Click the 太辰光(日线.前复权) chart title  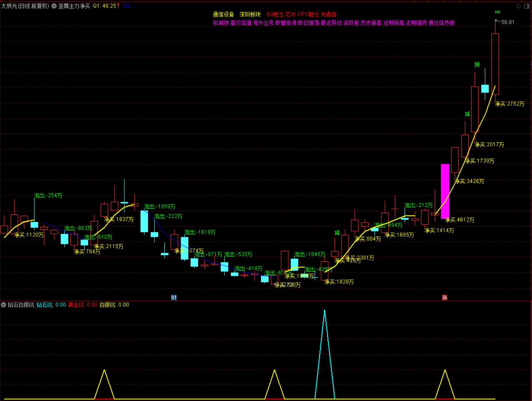[25, 6]
